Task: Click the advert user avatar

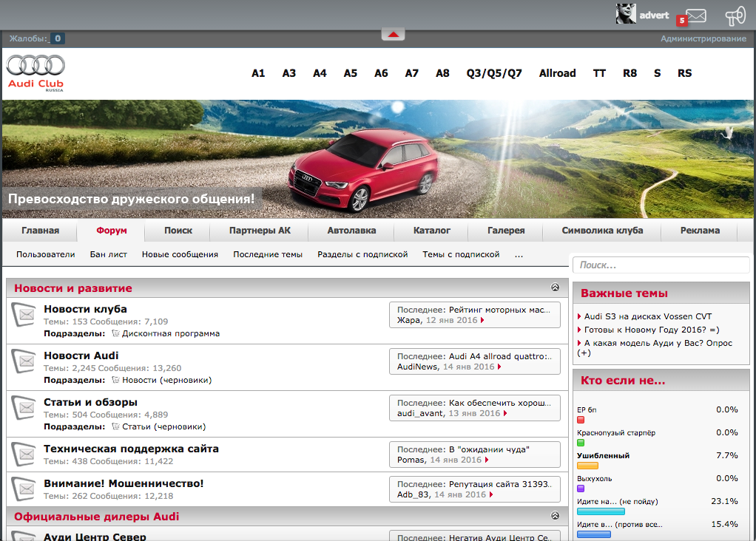Action: pos(626,14)
